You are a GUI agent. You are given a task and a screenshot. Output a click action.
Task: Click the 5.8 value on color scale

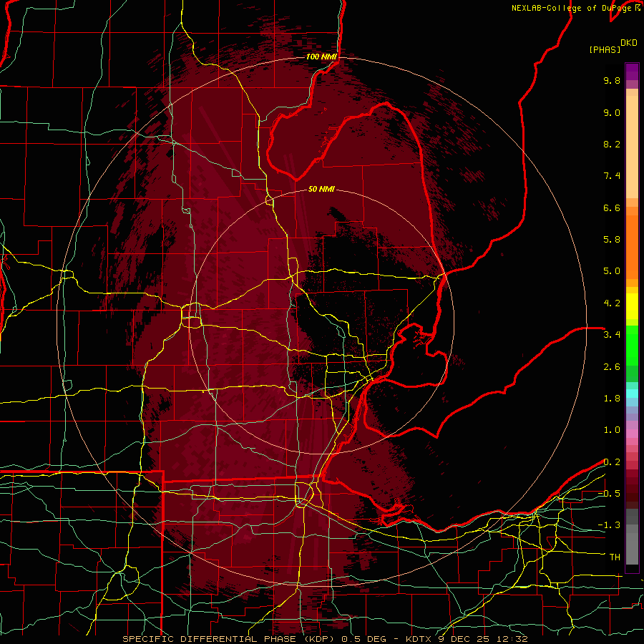tap(612, 240)
